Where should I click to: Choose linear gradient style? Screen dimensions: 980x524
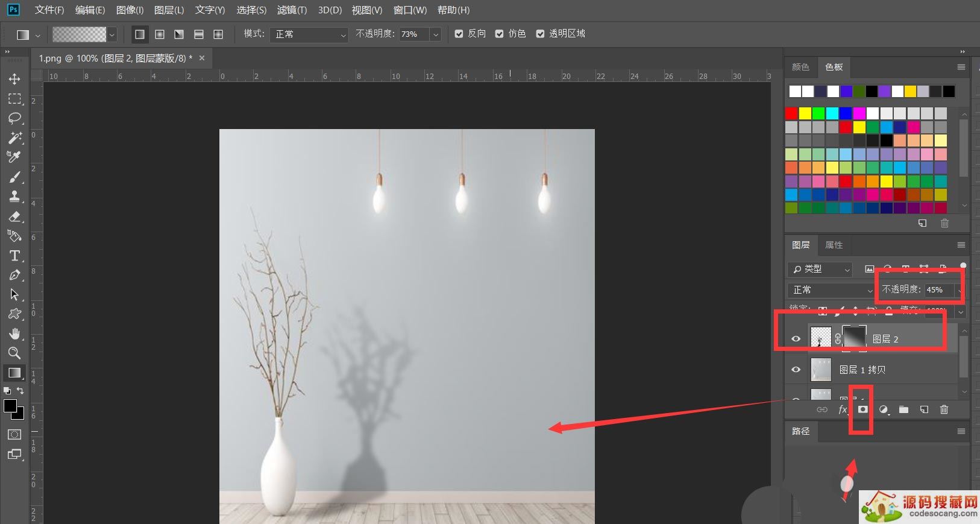coord(140,34)
